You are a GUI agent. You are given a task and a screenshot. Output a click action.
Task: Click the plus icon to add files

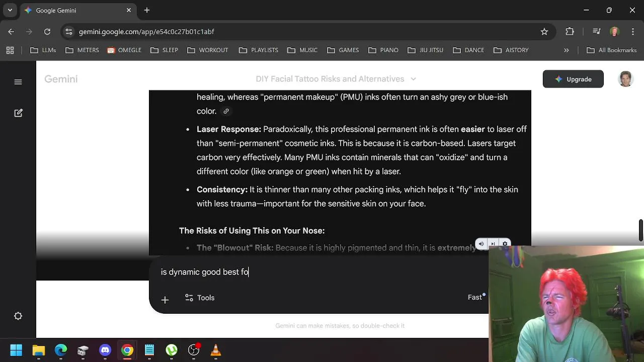(165, 300)
